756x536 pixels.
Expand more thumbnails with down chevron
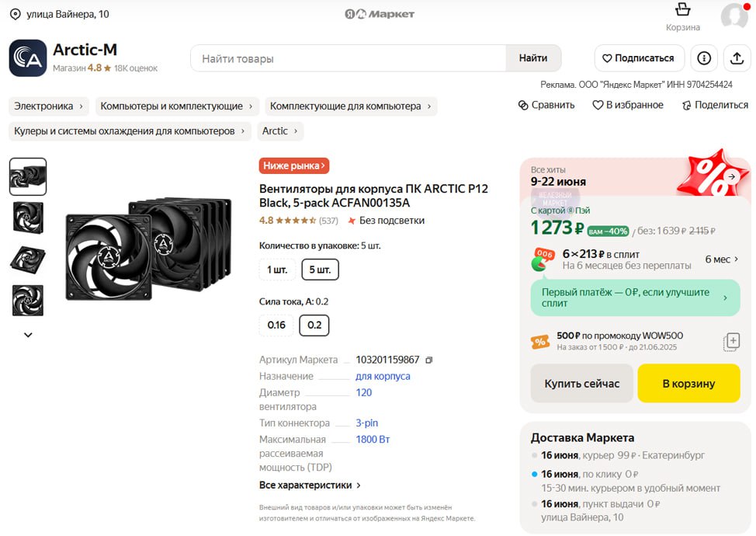coord(28,335)
